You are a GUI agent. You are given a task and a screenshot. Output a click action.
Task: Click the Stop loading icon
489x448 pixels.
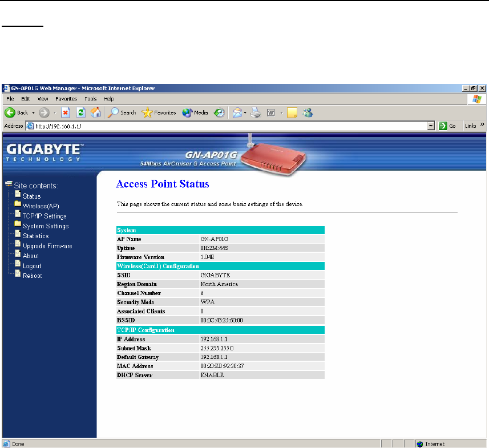click(66, 112)
